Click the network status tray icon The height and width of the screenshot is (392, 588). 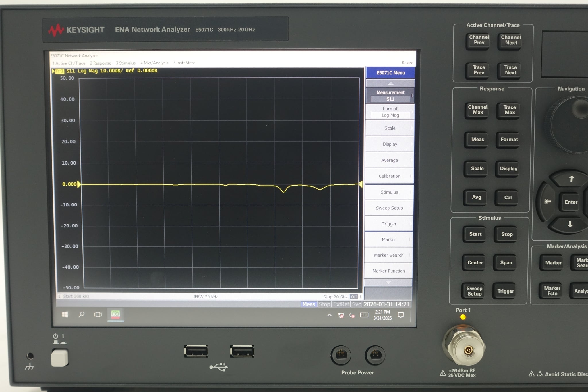[341, 315]
